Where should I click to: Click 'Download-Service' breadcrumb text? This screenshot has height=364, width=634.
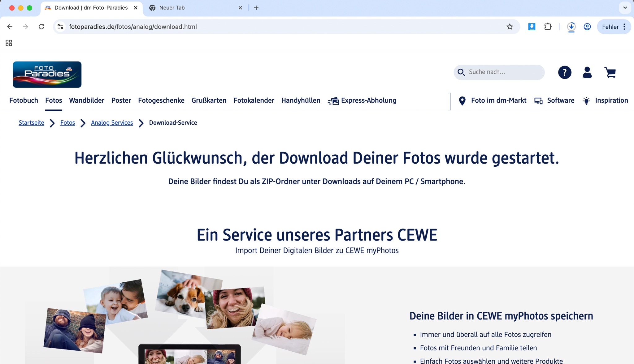(173, 123)
